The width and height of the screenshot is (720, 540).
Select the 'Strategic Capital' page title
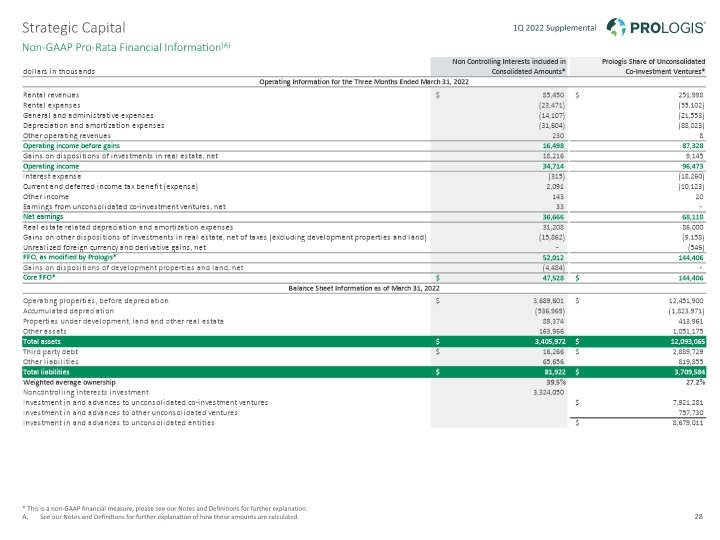click(73, 28)
